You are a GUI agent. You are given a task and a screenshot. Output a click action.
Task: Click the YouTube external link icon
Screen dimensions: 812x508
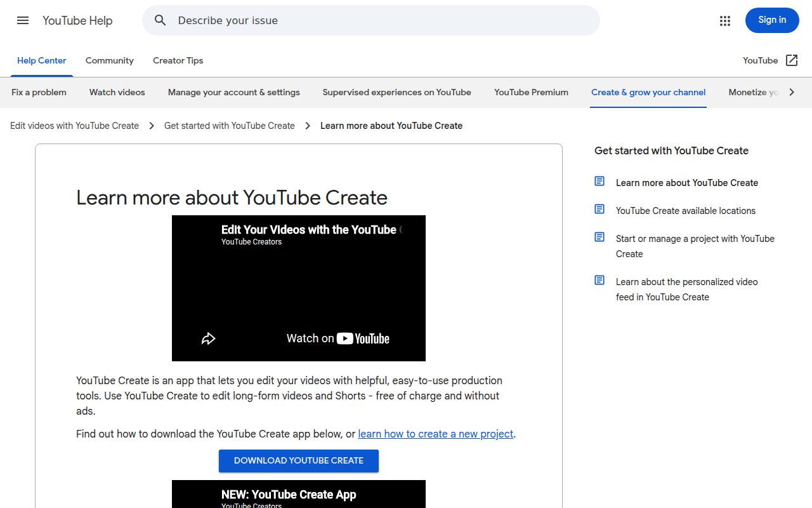tap(792, 60)
